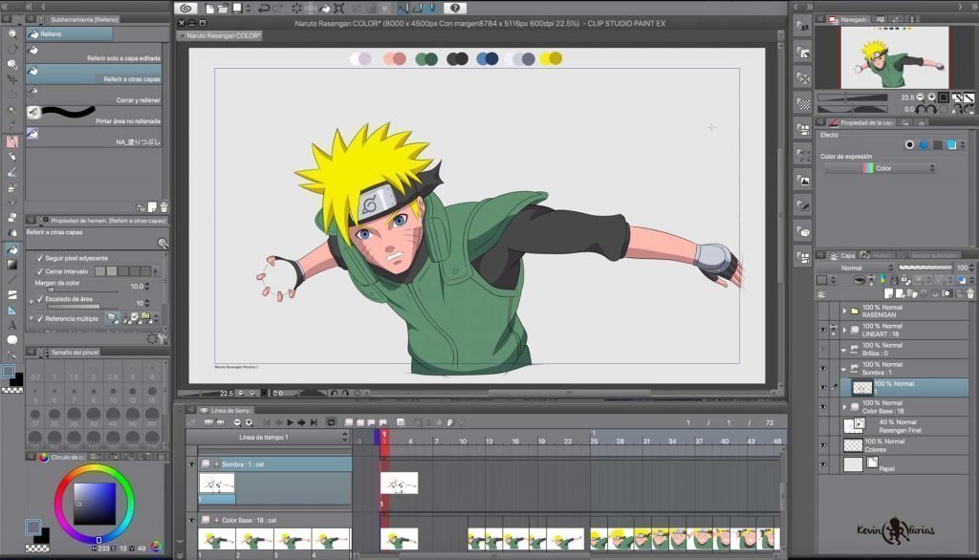Select the Fill bucket tool in toolbar
Viewport: 979px width, 560px height.
(12, 249)
